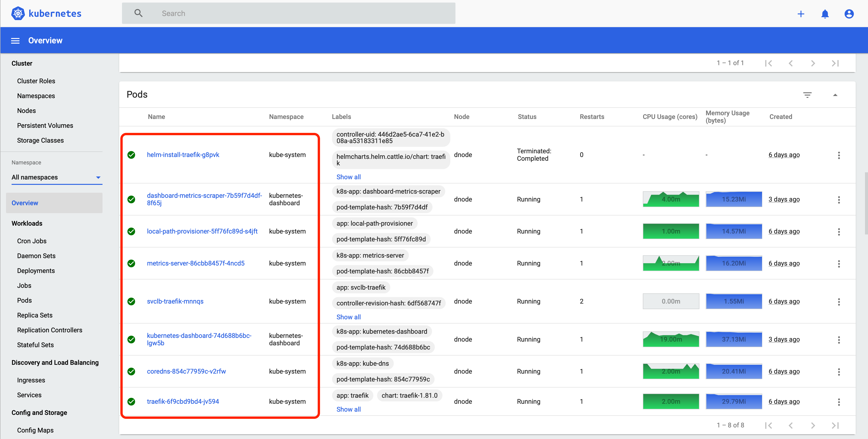Collapse the Pods card with arrow
Image resolution: width=868 pixels, height=439 pixels.
pyautogui.click(x=835, y=95)
